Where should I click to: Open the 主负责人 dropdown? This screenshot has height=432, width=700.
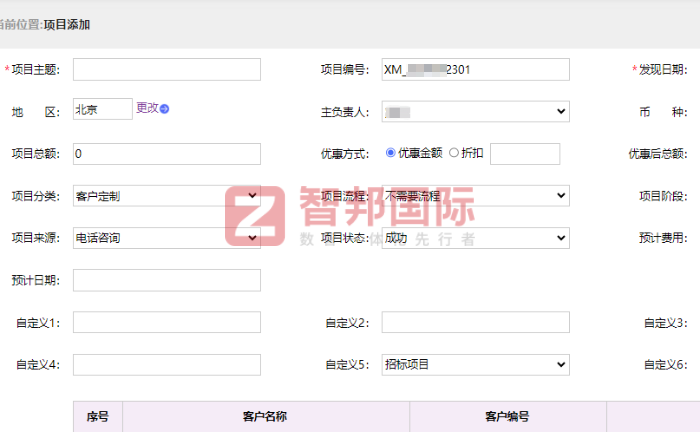tap(475, 111)
